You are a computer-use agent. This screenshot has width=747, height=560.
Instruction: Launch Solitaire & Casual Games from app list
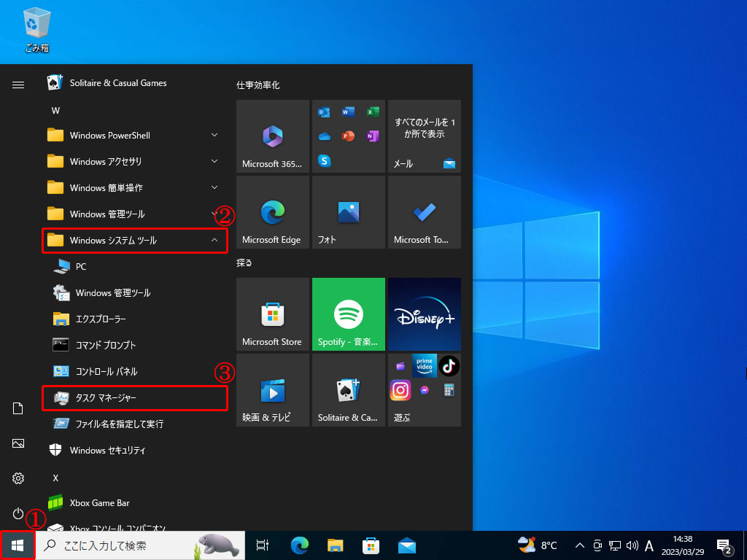135,83
